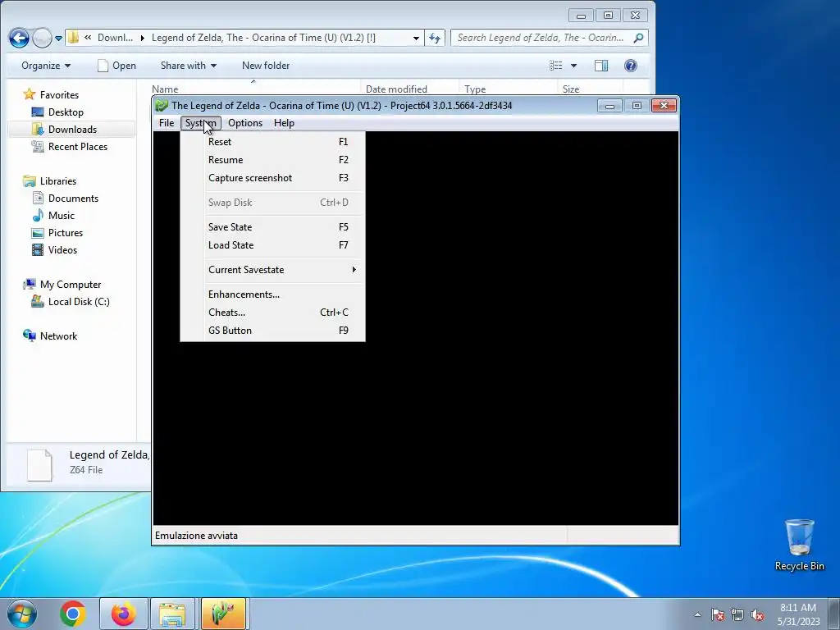Open the Pictures library

click(x=66, y=232)
